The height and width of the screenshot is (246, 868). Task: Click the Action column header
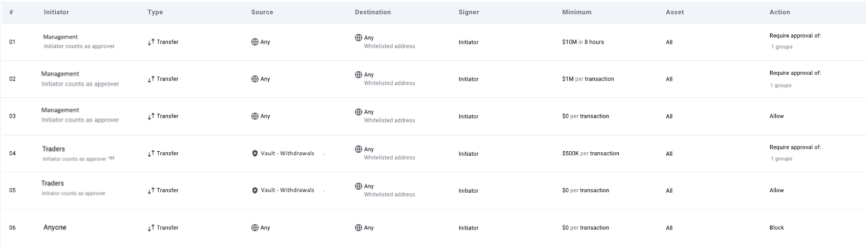(779, 12)
